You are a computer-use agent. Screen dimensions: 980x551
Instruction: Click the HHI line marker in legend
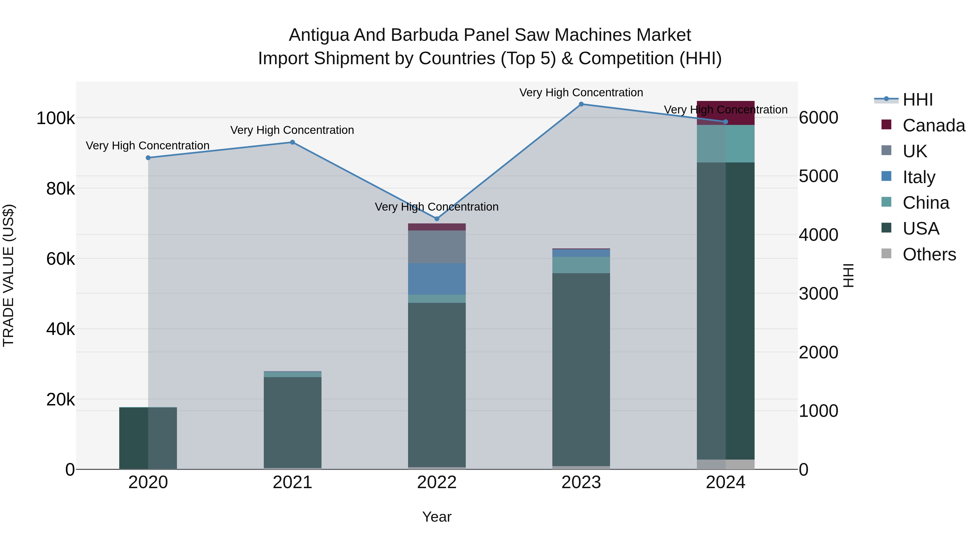[x=886, y=99]
